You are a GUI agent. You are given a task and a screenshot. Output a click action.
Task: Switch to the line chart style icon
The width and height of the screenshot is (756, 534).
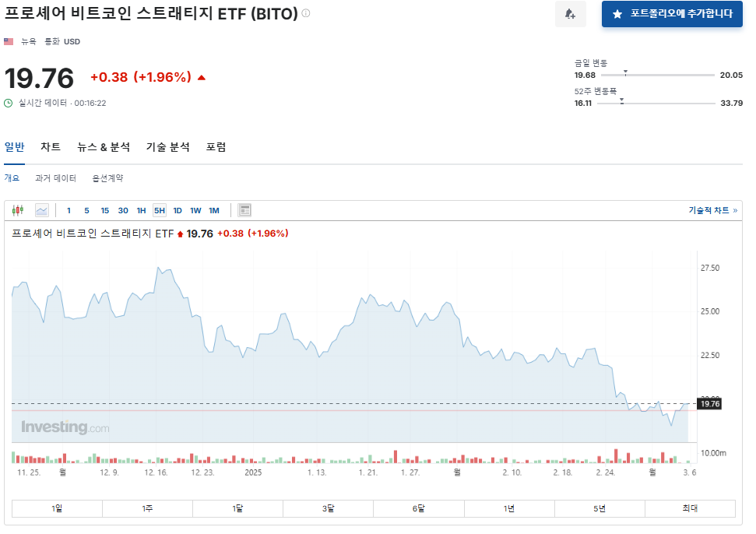click(x=41, y=210)
